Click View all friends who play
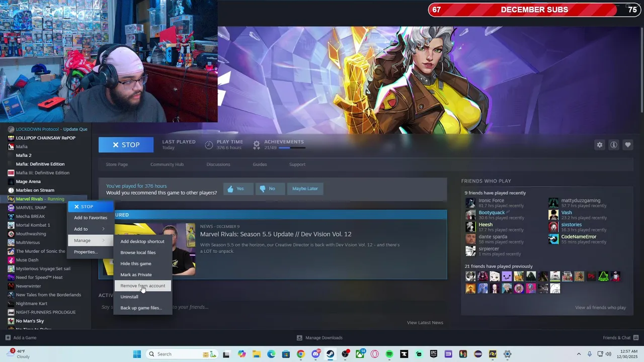644x362 pixels. (600, 308)
